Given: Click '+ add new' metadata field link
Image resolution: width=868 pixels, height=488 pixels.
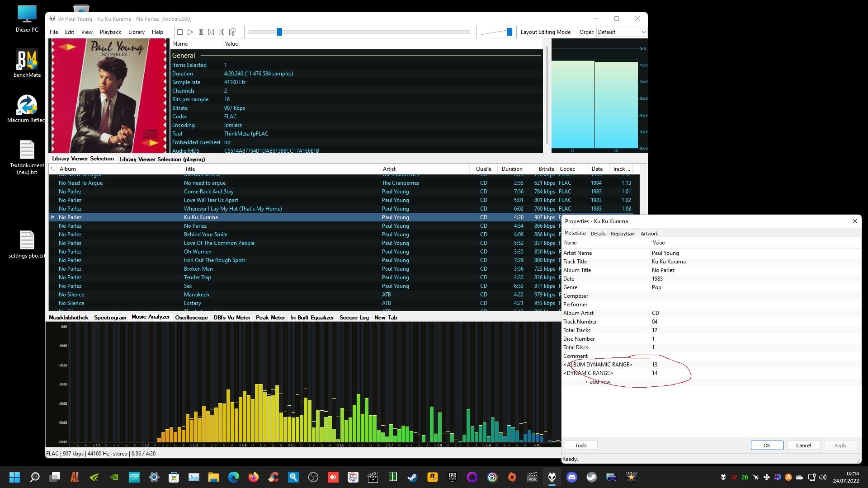Looking at the screenshot, I should (597, 382).
